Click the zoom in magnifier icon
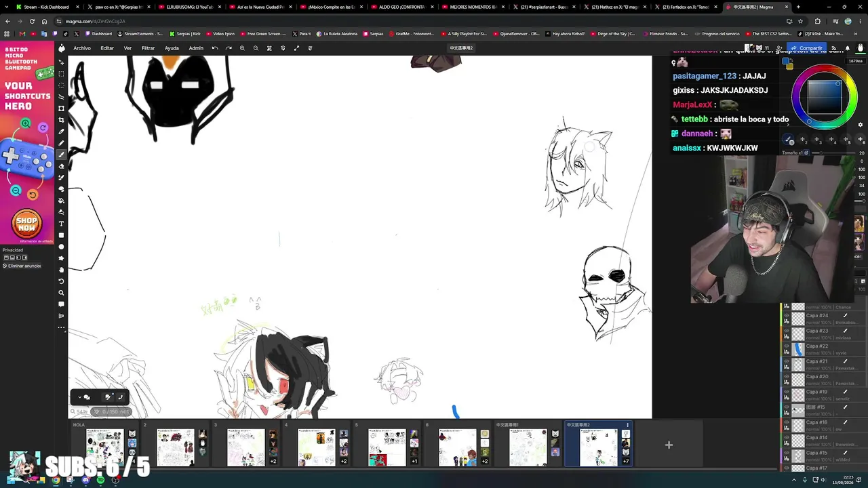The image size is (868, 488). pyautogui.click(x=242, y=48)
